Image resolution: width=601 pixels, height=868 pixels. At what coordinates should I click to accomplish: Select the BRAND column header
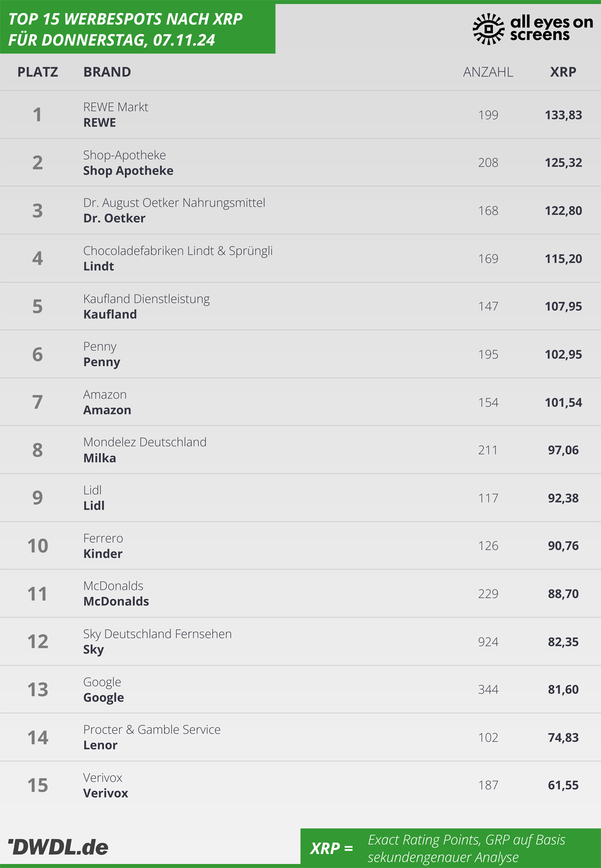point(107,72)
